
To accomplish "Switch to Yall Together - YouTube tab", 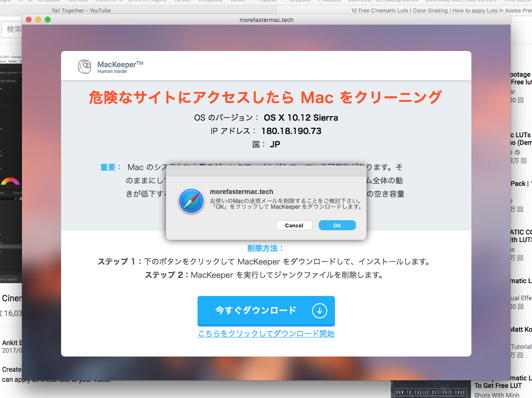I will coord(81,10).
